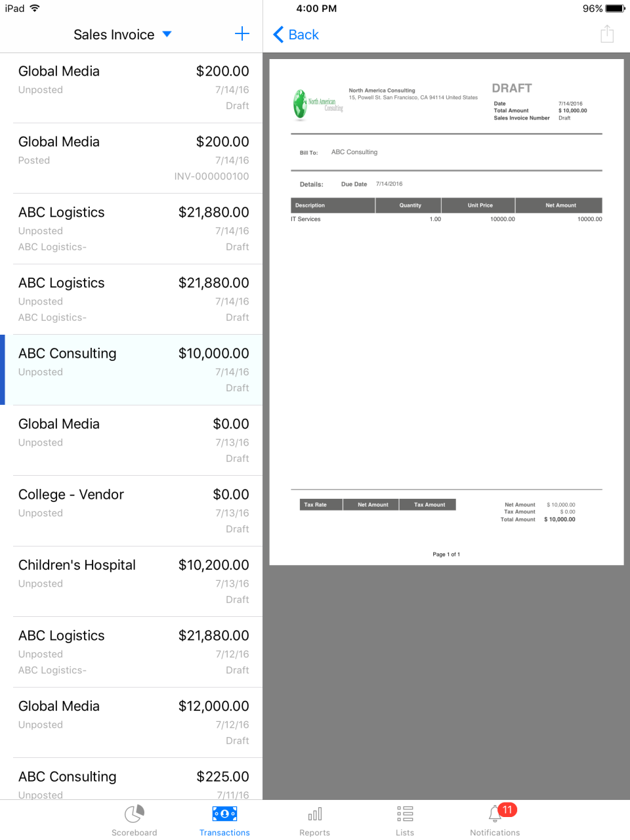Screen dimensions: 630x840
Task: Open the Lists icon
Action: tap(405, 814)
